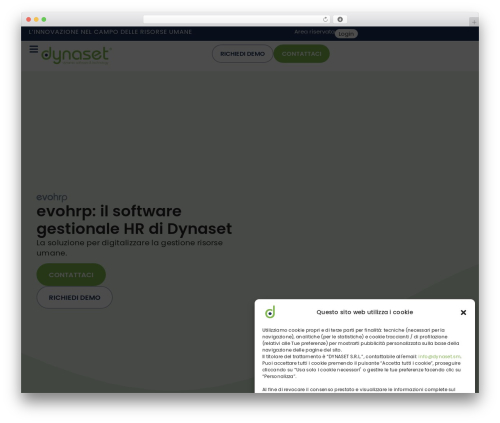This screenshot has width=500, height=423.
Task: Click the green maximize window dot
Action: [x=44, y=19]
